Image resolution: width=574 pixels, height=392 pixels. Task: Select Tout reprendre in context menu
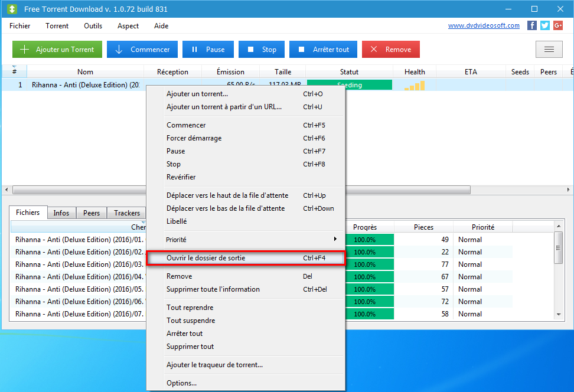coord(245,308)
